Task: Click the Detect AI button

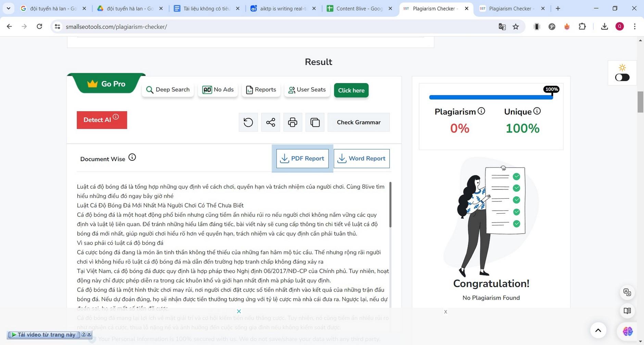Action: coord(102,120)
